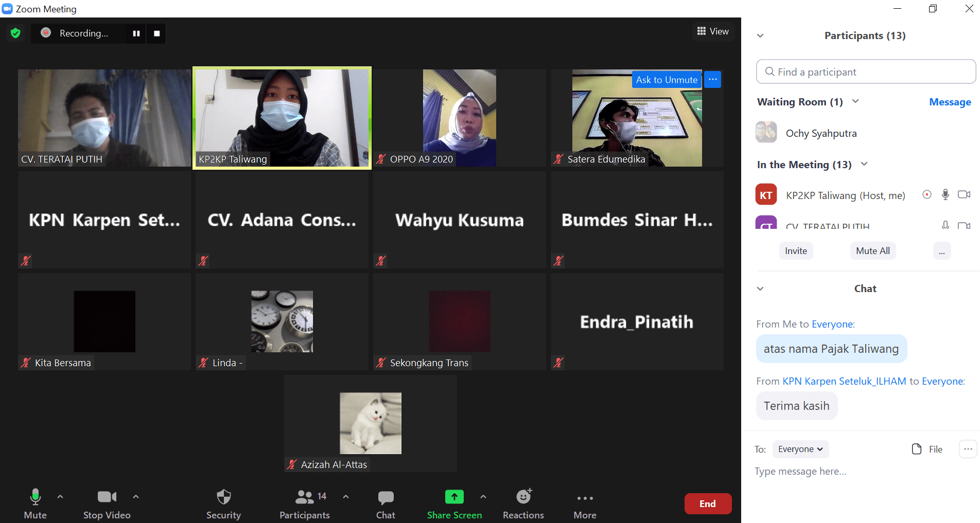Open the View layout menu
The image size is (980, 523).
713,31
